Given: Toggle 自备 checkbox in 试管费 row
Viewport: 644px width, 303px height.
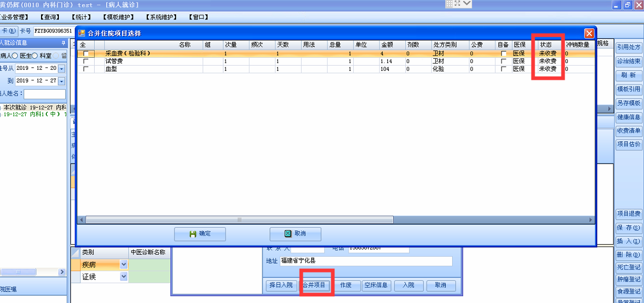Looking at the screenshot, I should pyautogui.click(x=504, y=61).
